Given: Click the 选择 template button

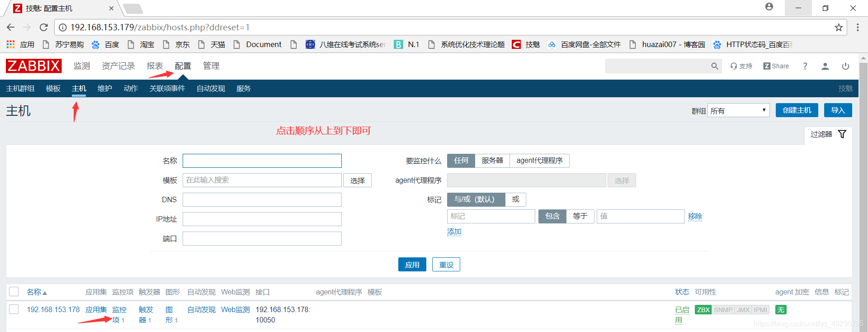Looking at the screenshot, I should pos(357,180).
